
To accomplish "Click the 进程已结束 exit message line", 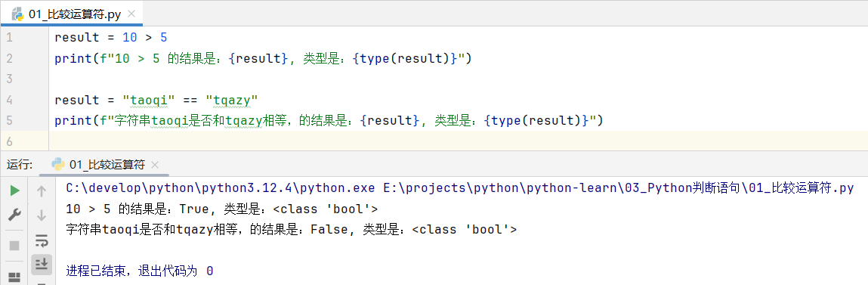I will coord(140,271).
